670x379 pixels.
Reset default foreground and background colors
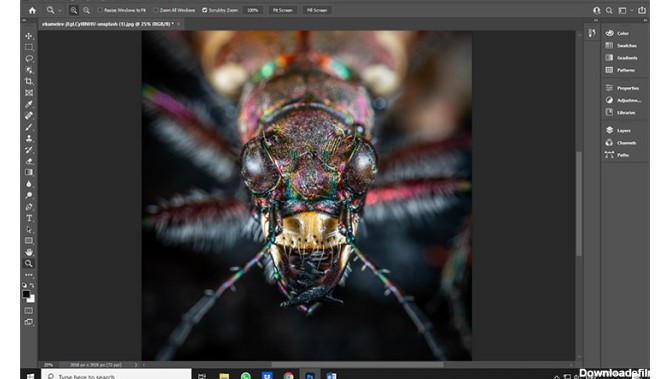(x=24, y=285)
